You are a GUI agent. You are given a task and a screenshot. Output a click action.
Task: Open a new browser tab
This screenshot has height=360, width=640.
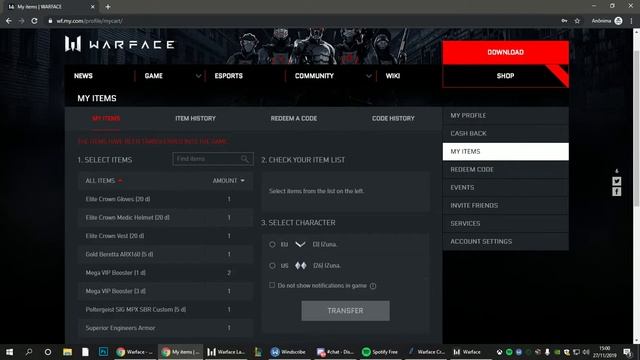pyautogui.click(x=108, y=7)
